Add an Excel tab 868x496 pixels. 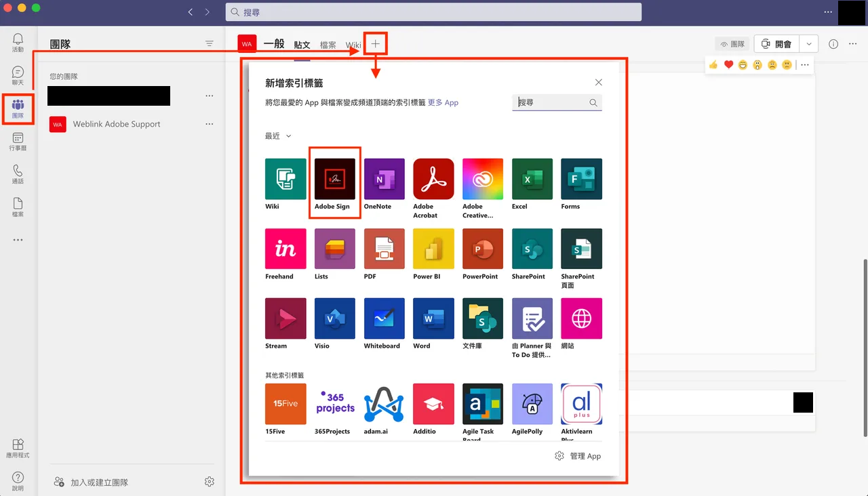coord(532,179)
